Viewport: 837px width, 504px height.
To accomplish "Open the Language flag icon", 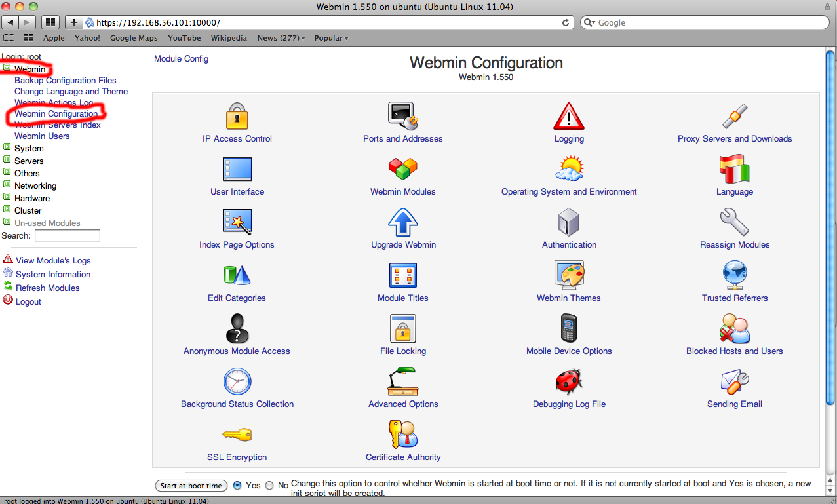I will 735,169.
